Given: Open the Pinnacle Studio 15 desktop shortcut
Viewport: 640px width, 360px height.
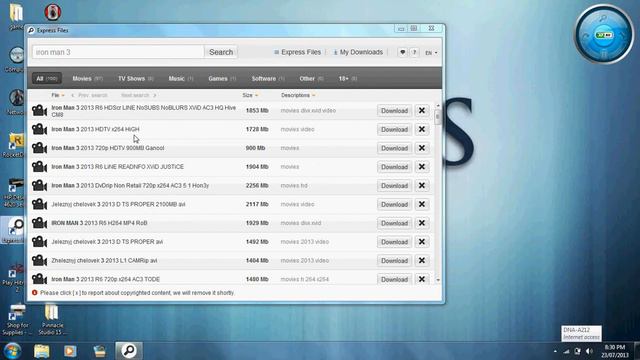Looking at the screenshot, I should point(52,319).
